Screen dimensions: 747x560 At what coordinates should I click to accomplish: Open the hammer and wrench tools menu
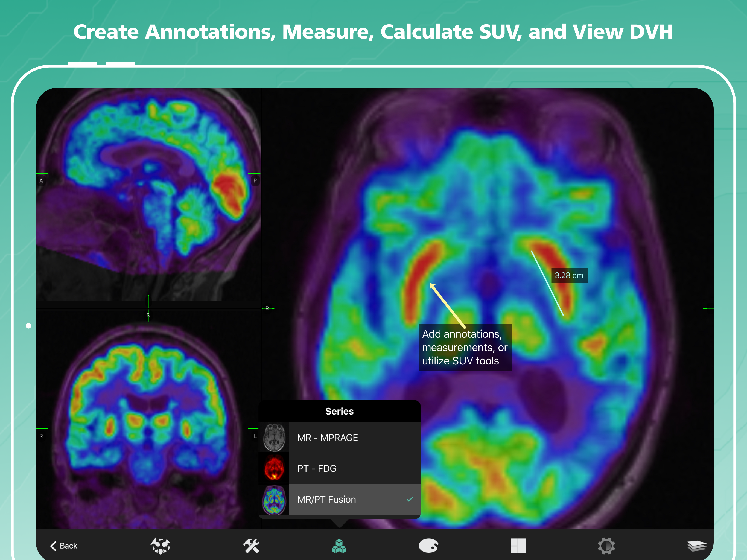point(251,546)
